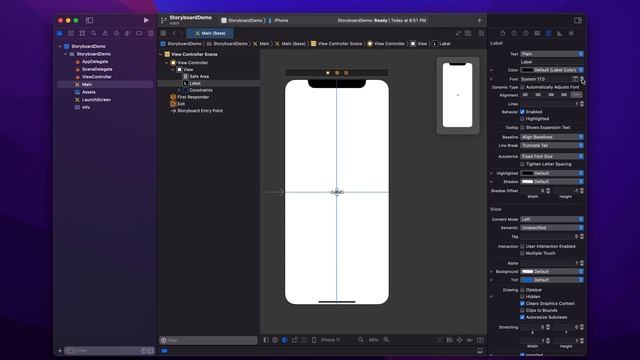
Task: Select Assets in project navigator
Action: coord(89,92)
